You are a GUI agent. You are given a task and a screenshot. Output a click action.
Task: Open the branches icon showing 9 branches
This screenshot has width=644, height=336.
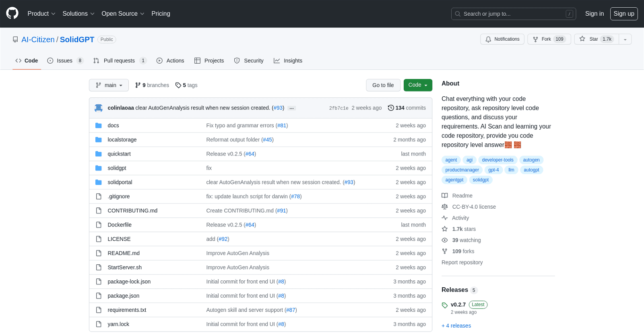(x=138, y=85)
